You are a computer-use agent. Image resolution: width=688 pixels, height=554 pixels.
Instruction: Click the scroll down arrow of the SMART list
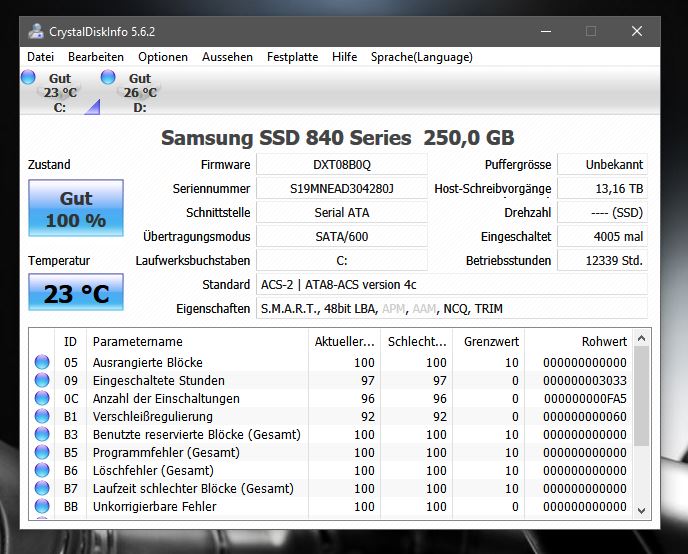point(641,511)
